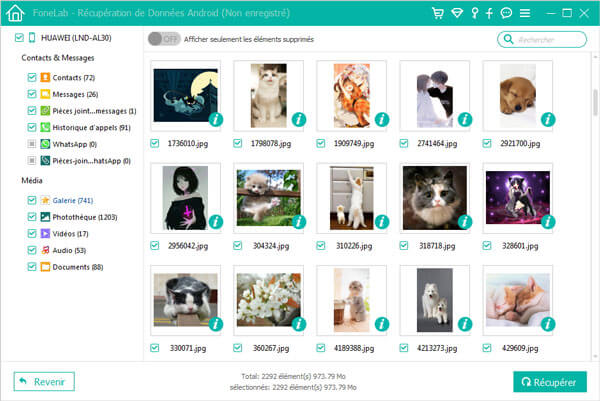Screen dimensions: 600x401
Task: Open the Facebook icon in title bar
Action: point(489,13)
